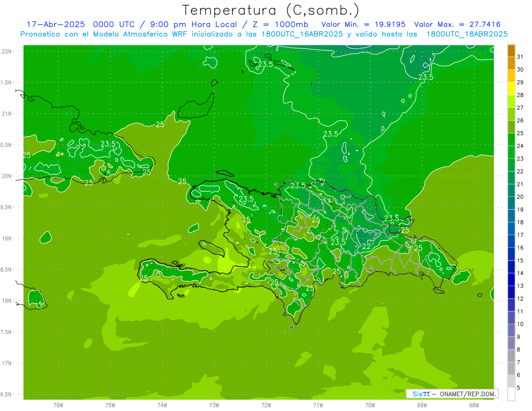Screen dimensions: 532x411
Task: Click the color scale label 10
Action: click(520, 324)
